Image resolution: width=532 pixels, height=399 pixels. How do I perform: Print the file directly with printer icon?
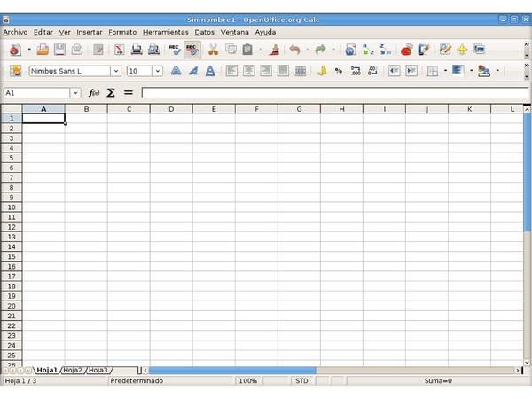[137, 50]
